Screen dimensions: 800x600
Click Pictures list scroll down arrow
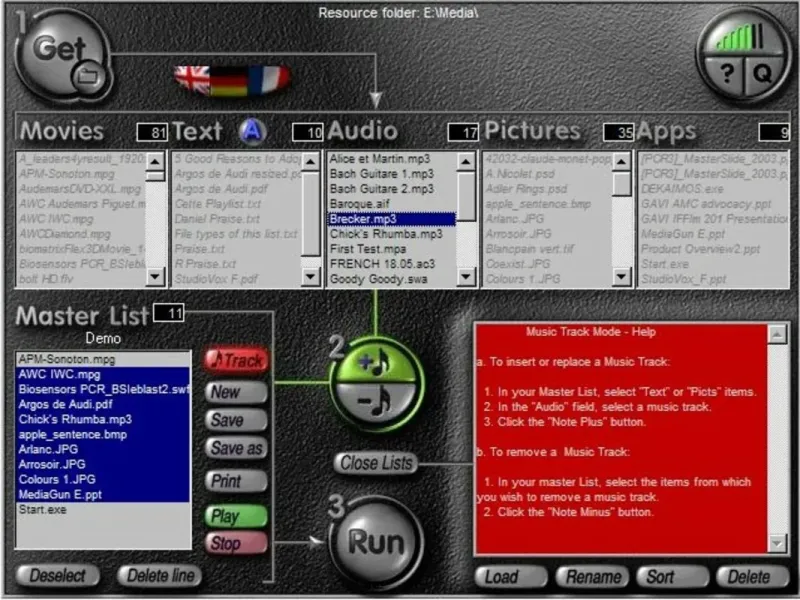click(x=621, y=277)
